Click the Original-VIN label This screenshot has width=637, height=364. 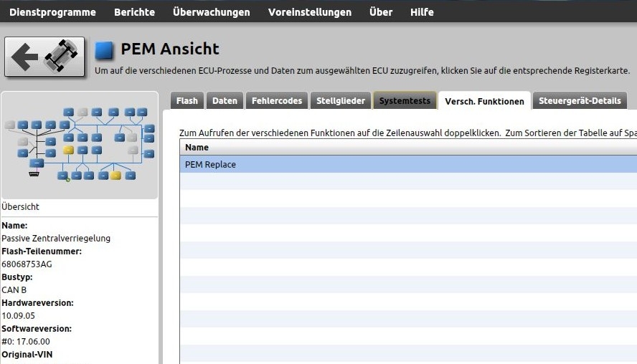point(27,354)
